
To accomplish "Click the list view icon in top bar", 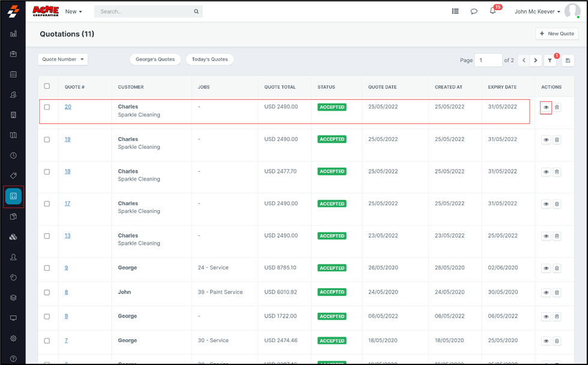I will (x=455, y=11).
